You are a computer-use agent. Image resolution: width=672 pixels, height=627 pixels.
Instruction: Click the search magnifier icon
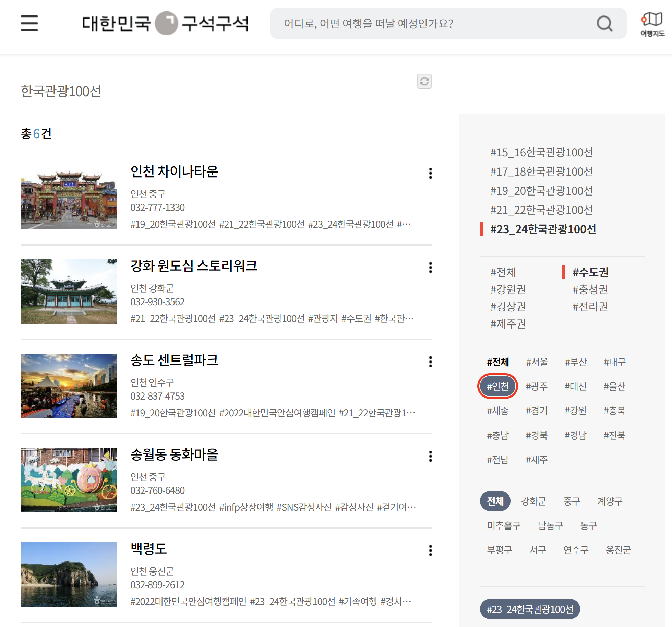point(604,24)
